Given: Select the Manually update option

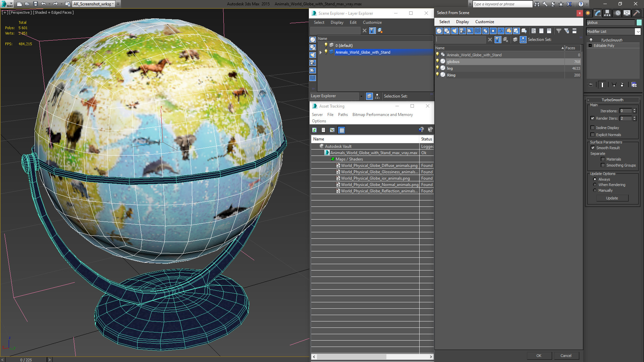Looking at the screenshot, I should (595, 190).
